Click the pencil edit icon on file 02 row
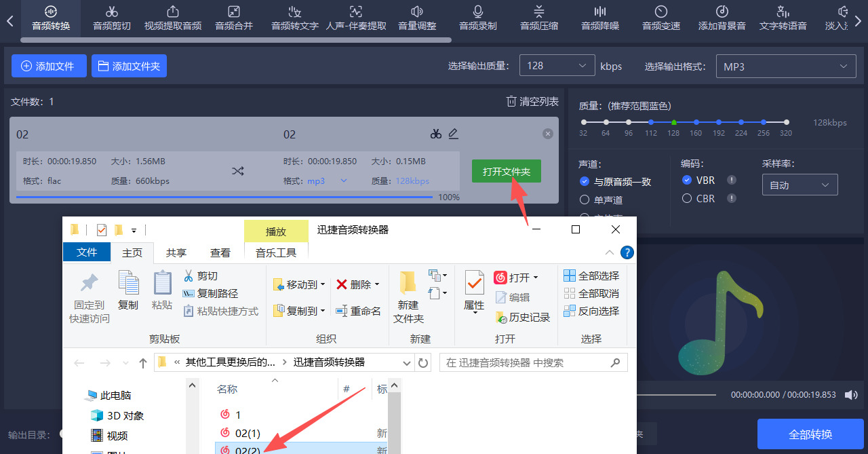 454,134
